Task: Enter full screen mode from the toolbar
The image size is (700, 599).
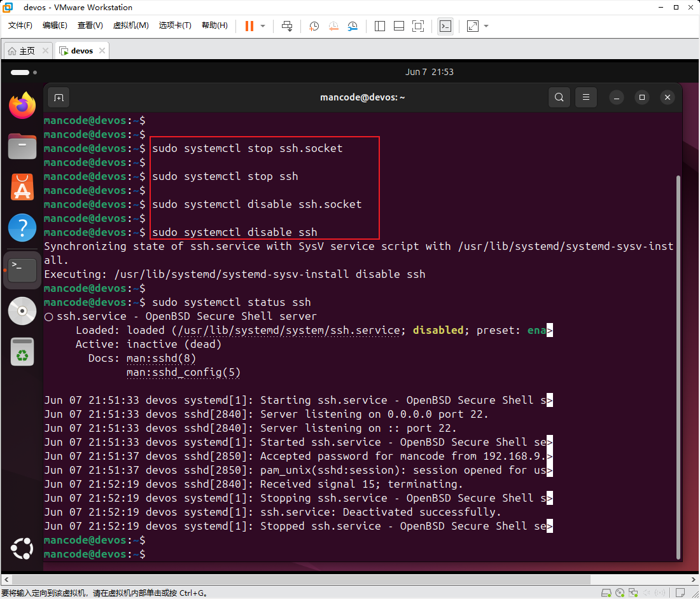Action: [x=418, y=26]
